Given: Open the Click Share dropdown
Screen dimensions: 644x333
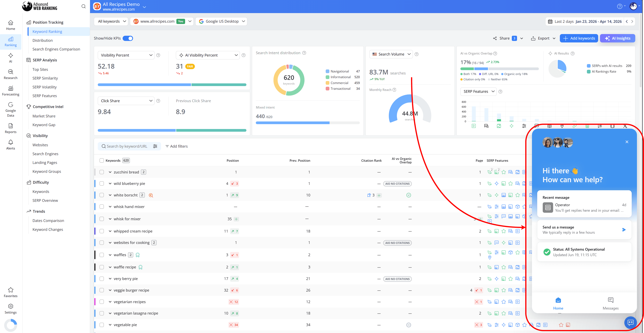Looking at the screenshot, I should pyautogui.click(x=126, y=101).
